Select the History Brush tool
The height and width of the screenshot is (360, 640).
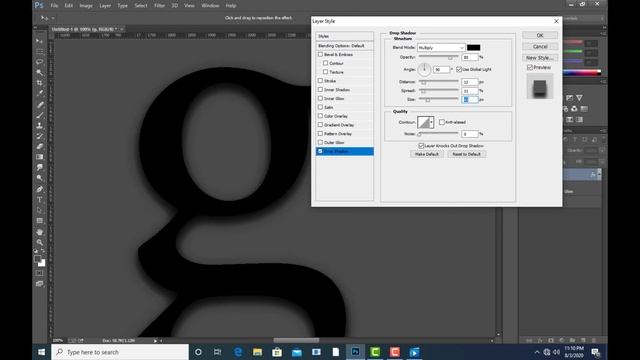coord(40,136)
